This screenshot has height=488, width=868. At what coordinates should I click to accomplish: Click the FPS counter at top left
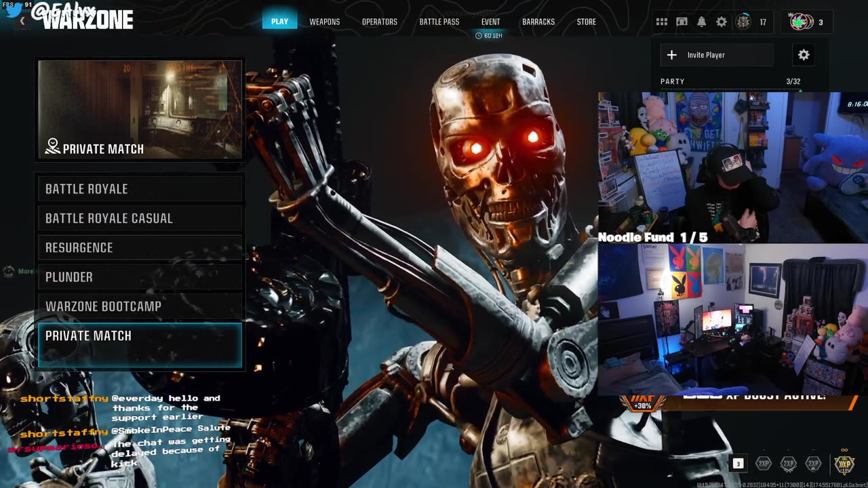pos(18,4)
